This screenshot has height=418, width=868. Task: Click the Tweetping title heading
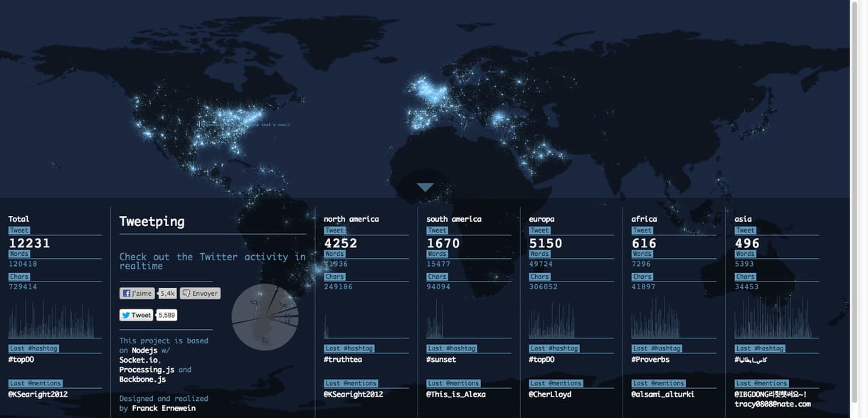[x=152, y=222]
